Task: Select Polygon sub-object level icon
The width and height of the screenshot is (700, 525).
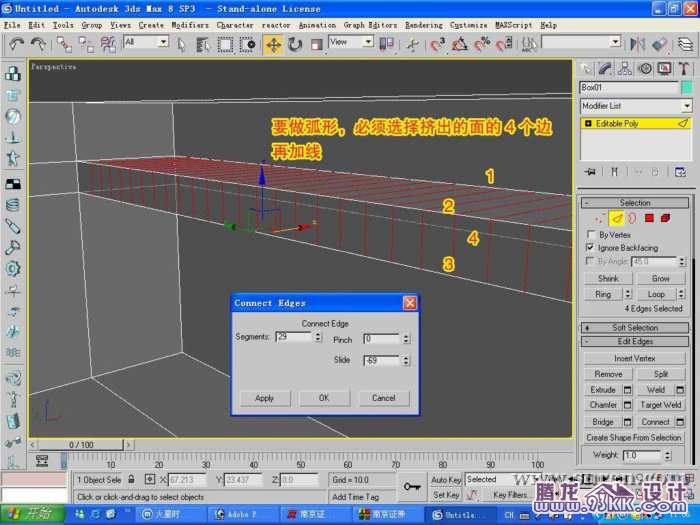Action: tap(649, 218)
